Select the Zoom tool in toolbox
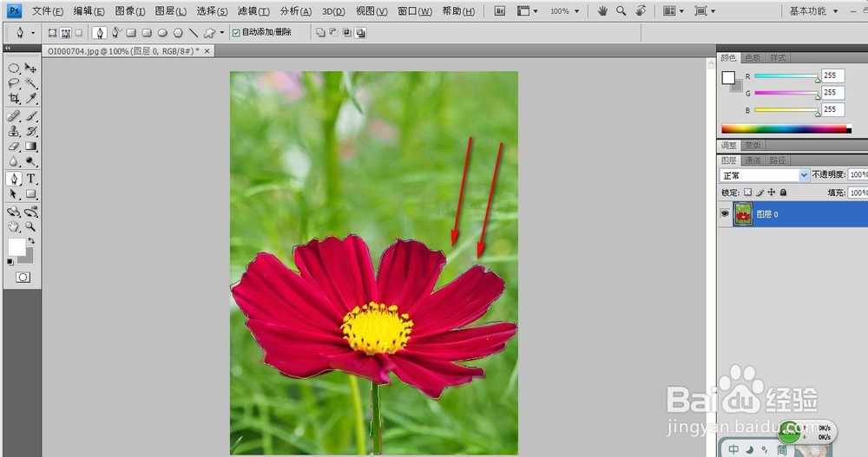The height and width of the screenshot is (457, 868). click(x=30, y=226)
